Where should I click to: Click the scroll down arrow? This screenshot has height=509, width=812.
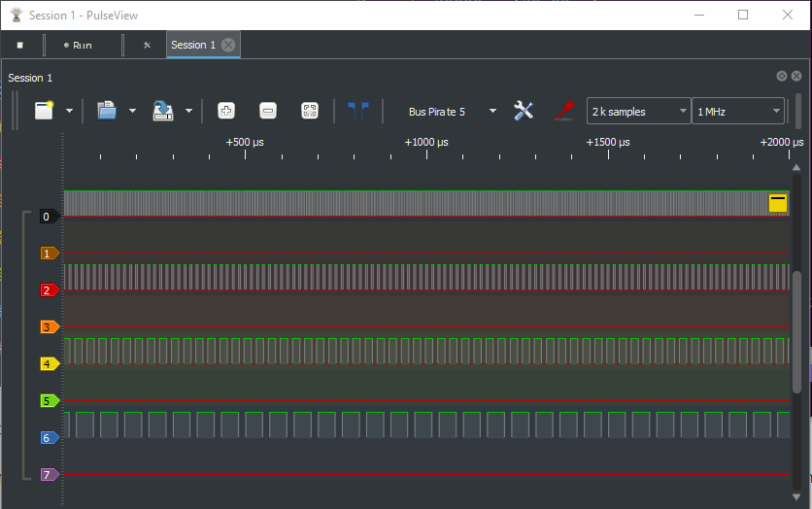pos(796,497)
